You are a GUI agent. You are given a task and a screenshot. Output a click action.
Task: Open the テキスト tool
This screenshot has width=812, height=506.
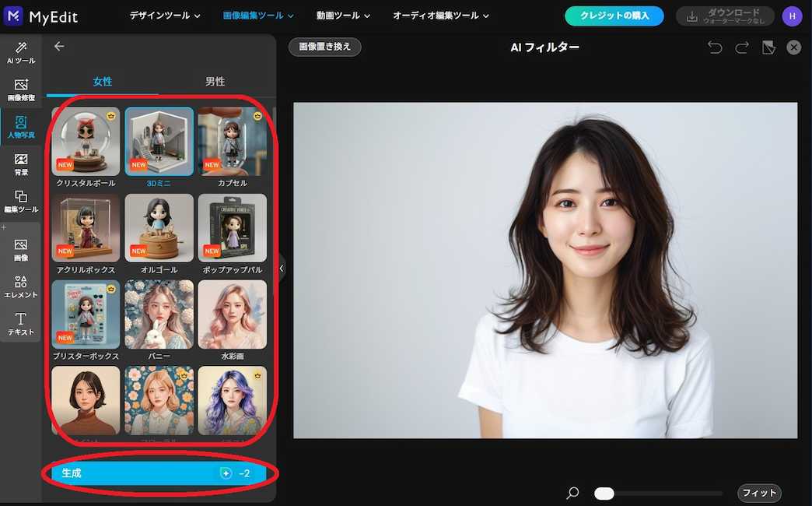tap(19, 323)
